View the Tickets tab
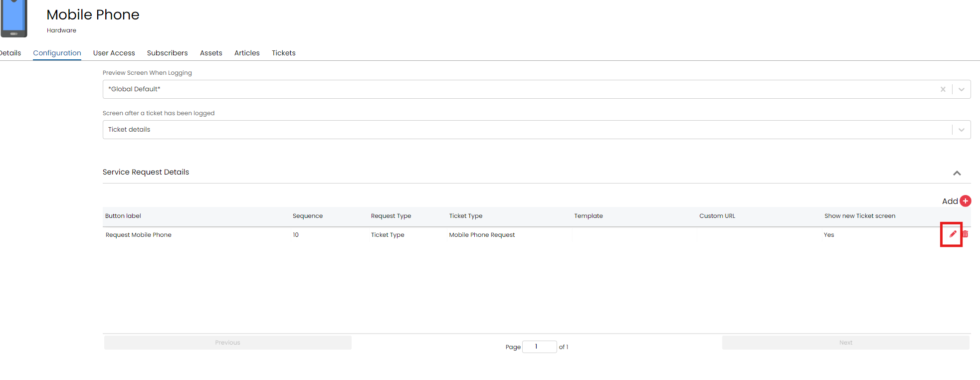 [283, 53]
